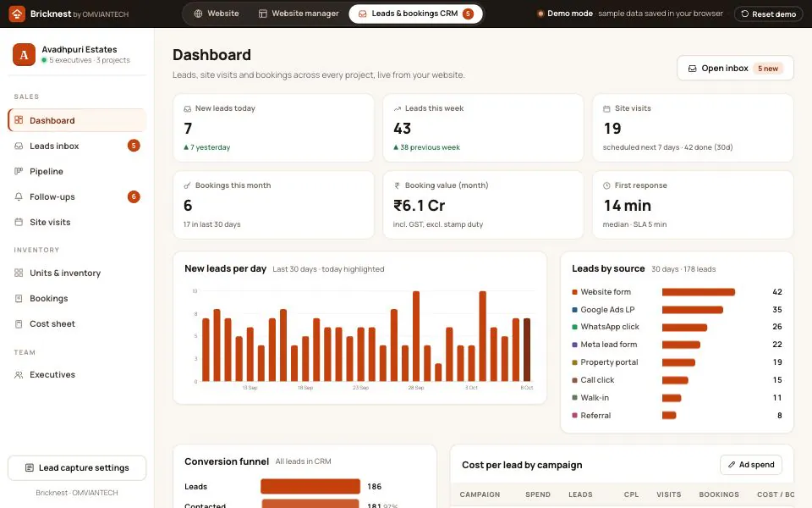The width and height of the screenshot is (812, 508).
Task: Click the Open inbox button
Action: 735,69
